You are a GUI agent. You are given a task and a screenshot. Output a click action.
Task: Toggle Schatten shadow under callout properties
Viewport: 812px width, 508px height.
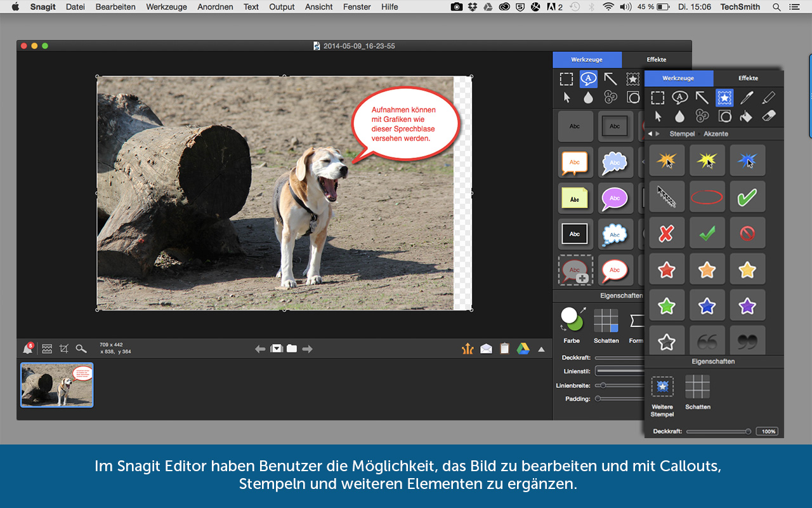[606, 321]
